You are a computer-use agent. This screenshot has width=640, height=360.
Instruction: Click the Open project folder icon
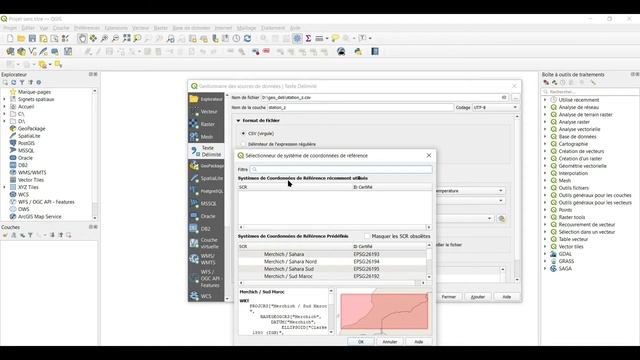pyautogui.click(x=21, y=38)
